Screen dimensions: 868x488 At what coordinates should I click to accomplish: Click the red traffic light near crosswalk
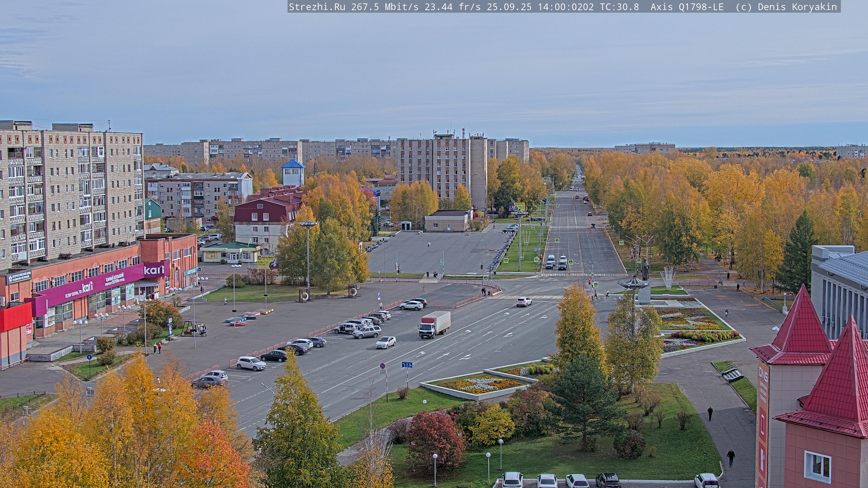589,281
